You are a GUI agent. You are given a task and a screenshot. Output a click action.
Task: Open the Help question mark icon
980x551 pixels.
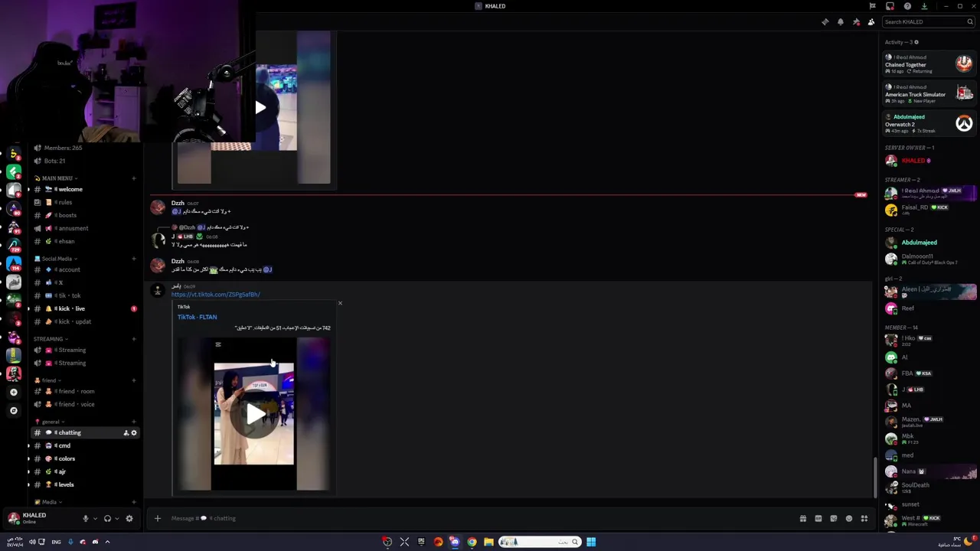[x=907, y=6]
